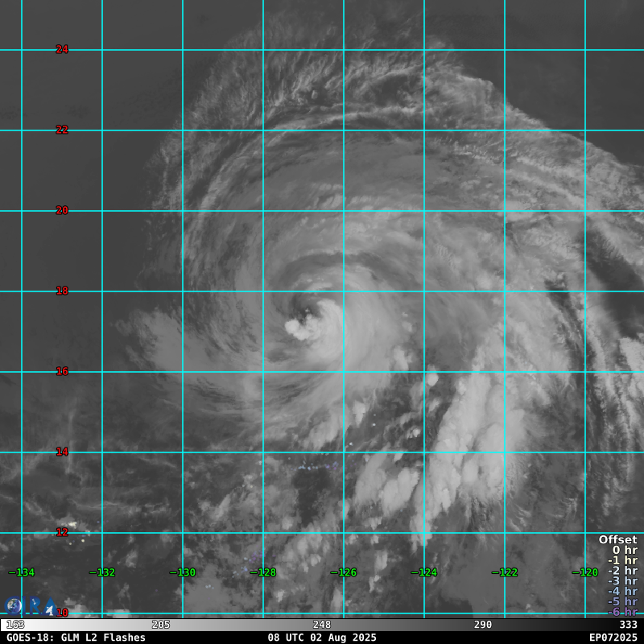The image size is (644, 644).
Task: Select the -6 hr offset legend entry
Action: coord(622,612)
